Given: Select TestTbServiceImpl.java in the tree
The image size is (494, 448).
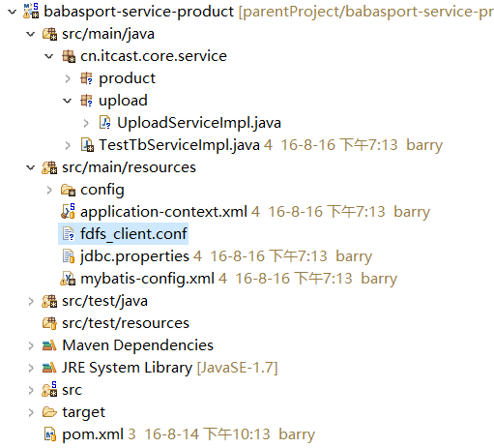Looking at the screenshot, I should pos(179,145).
